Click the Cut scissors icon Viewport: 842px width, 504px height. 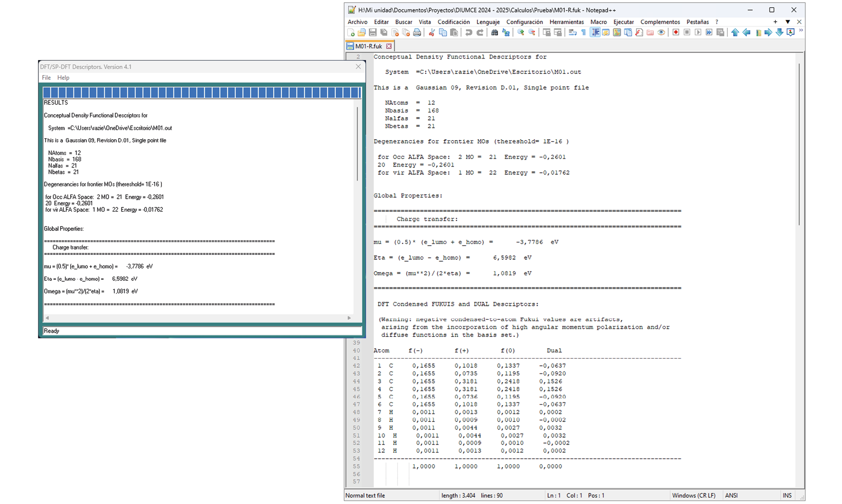pyautogui.click(x=432, y=33)
